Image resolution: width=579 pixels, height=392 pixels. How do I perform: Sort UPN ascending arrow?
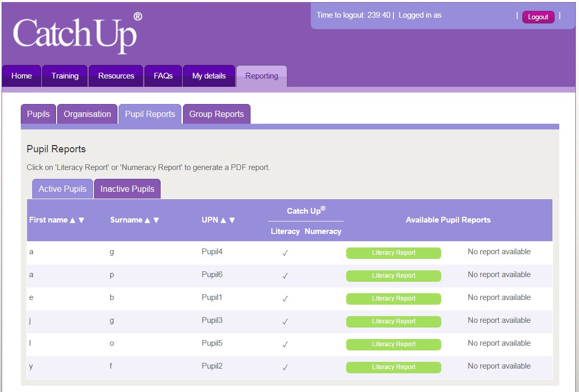click(223, 220)
